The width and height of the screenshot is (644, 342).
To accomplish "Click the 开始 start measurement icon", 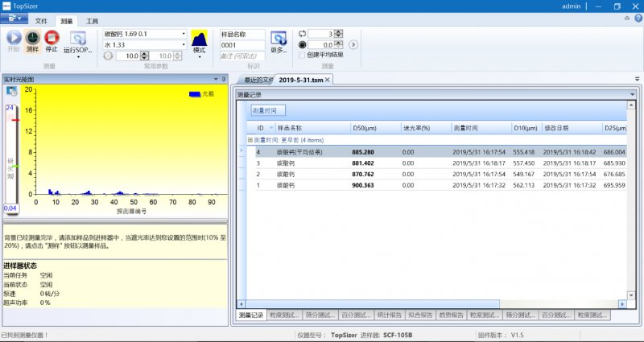I will (x=14, y=38).
